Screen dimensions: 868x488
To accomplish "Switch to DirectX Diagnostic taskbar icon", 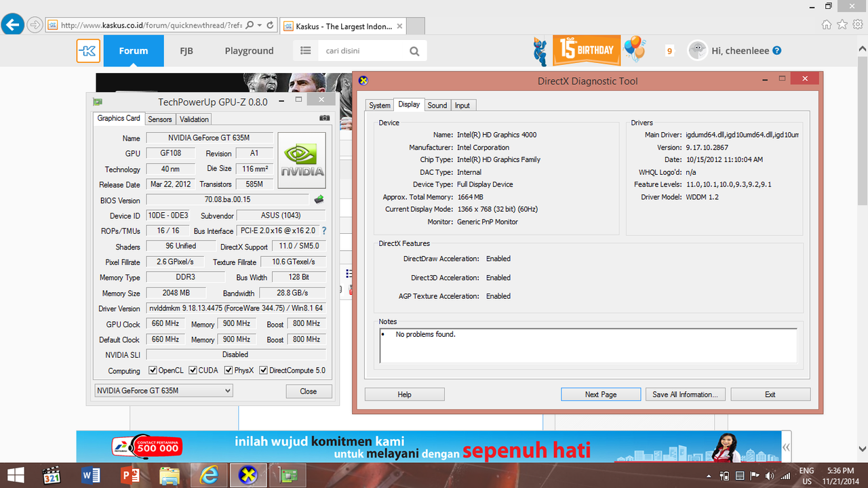I will pos(248,475).
